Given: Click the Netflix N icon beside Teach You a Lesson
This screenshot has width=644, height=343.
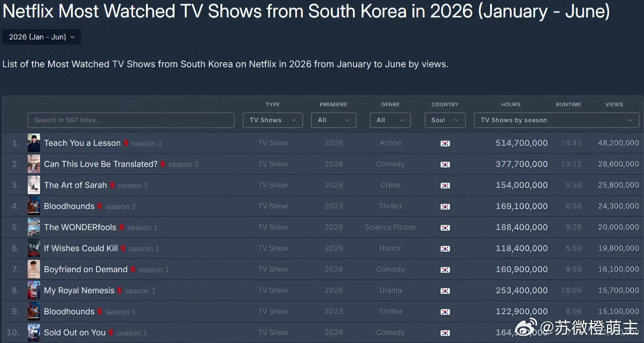Looking at the screenshot, I should (126, 143).
